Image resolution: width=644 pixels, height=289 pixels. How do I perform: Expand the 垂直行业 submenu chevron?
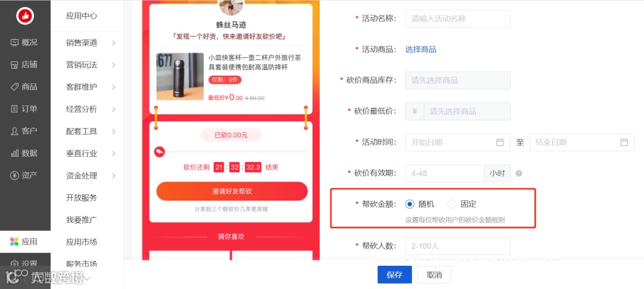(113, 154)
